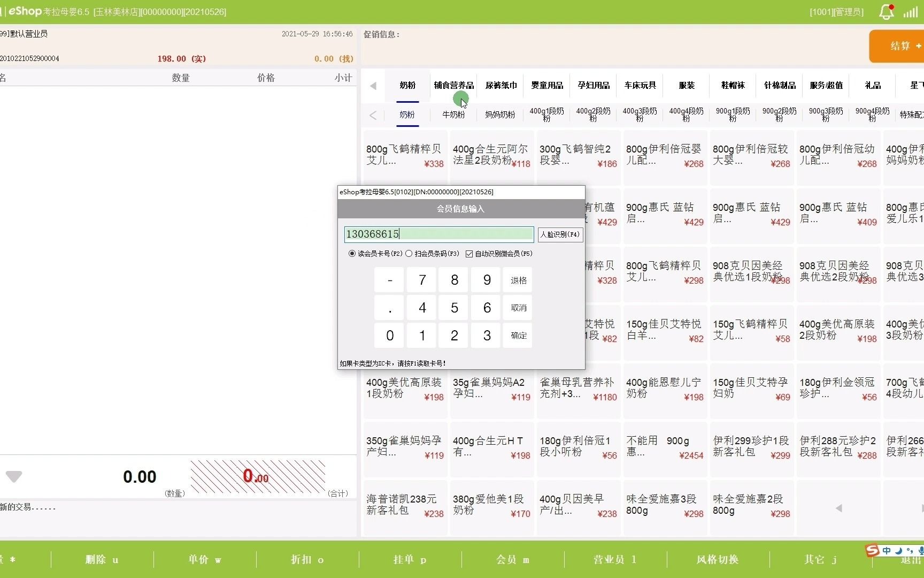Go to previous subcategory page chevron
This screenshot has height=578, width=924.
pos(373,115)
